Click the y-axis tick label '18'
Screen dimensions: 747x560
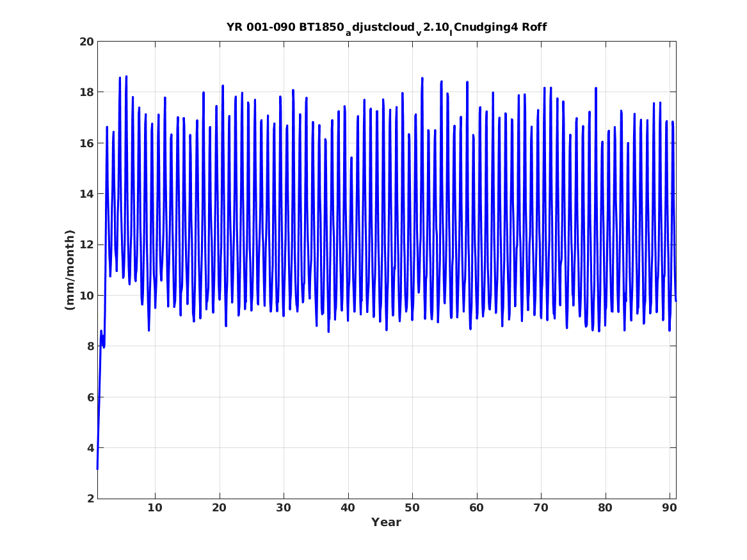86,92
